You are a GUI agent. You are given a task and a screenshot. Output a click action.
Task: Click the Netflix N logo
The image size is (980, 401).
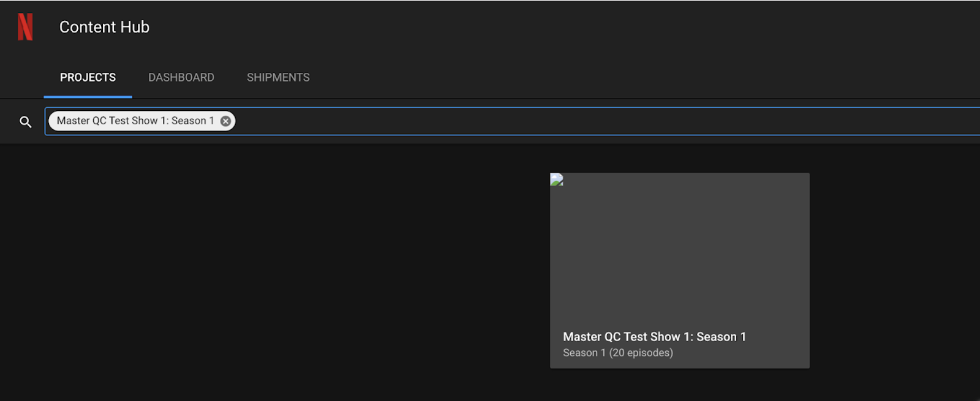click(x=25, y=27)
